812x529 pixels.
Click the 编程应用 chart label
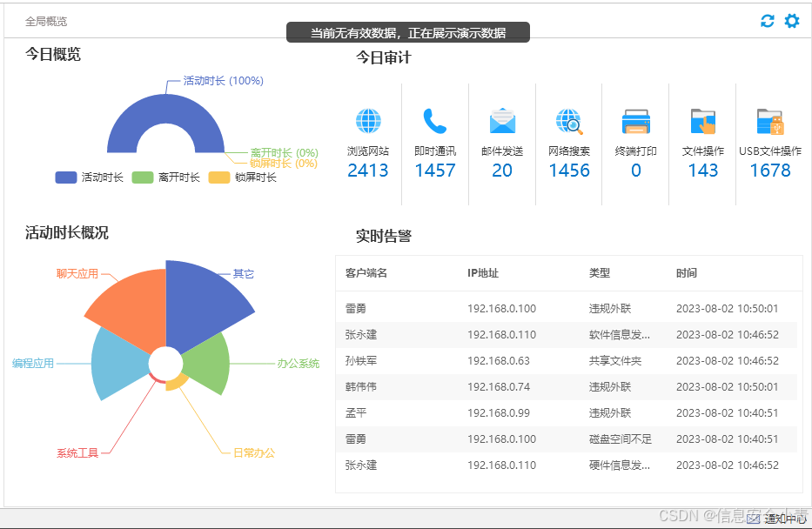click(33, 364)
